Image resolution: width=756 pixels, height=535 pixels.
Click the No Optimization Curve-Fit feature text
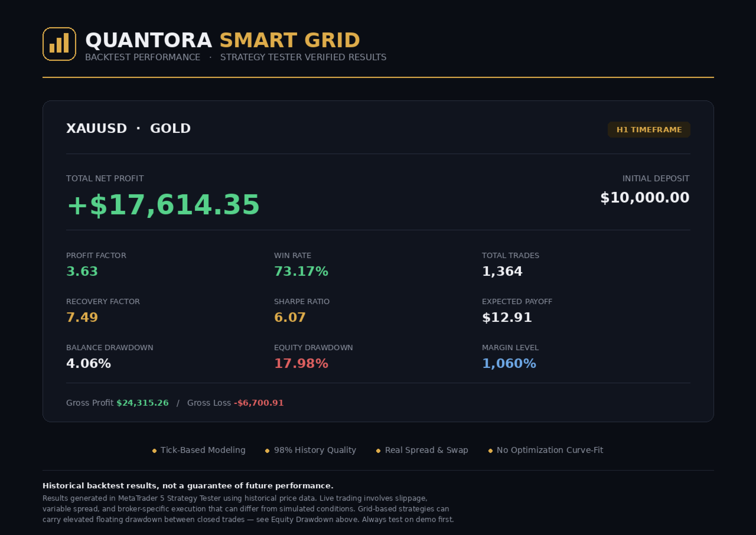pyautogui.click(x=550, y=450)
